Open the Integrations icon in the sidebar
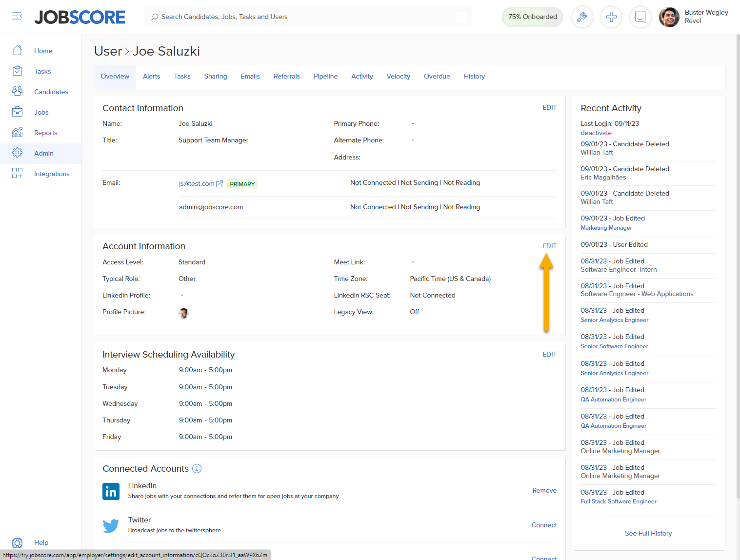 click(x=17, y=173)
